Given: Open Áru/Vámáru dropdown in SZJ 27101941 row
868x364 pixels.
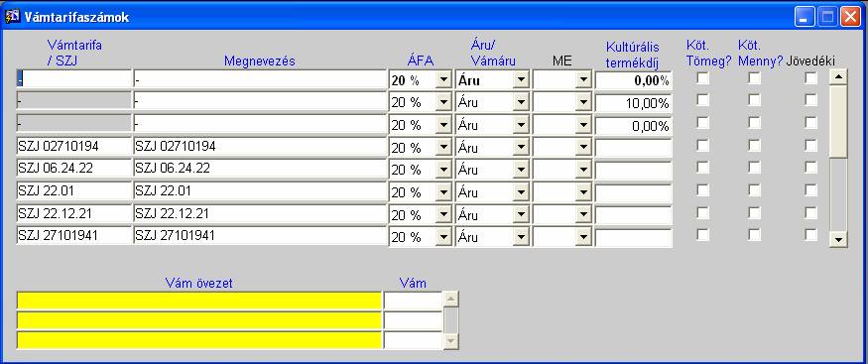Looking at the screenshot, I should 521,237.
